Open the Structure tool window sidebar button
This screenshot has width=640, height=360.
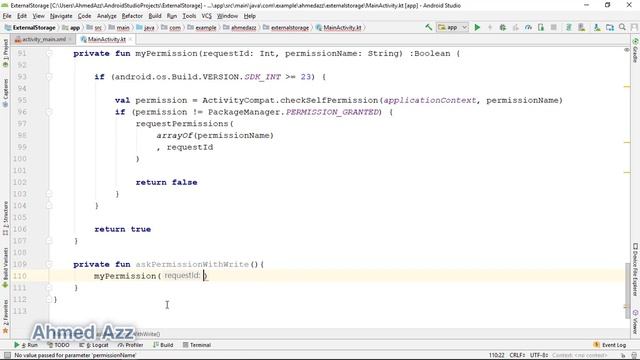coord(5,218)
